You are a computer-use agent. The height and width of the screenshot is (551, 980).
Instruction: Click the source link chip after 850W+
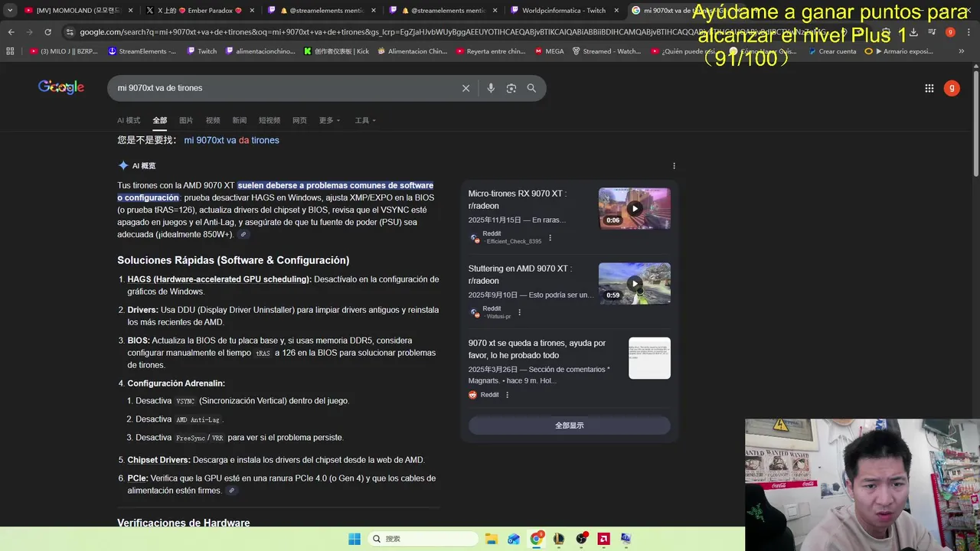[x=243, y=234]
